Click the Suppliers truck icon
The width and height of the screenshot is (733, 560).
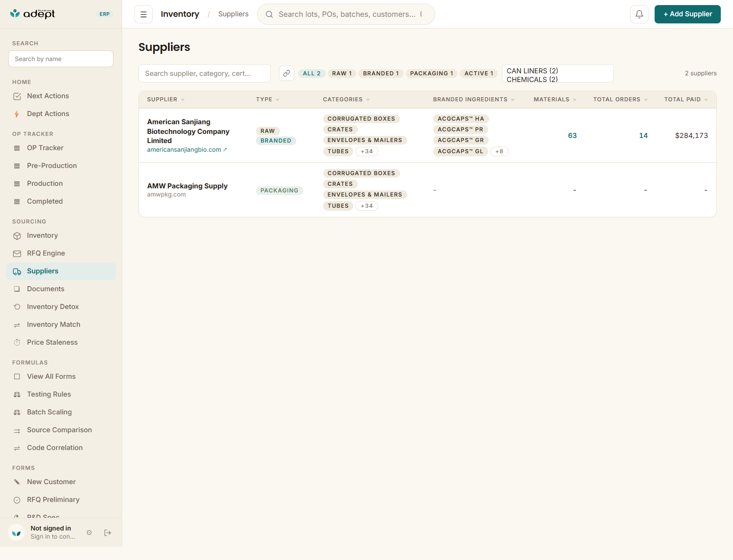pos(17,271)
